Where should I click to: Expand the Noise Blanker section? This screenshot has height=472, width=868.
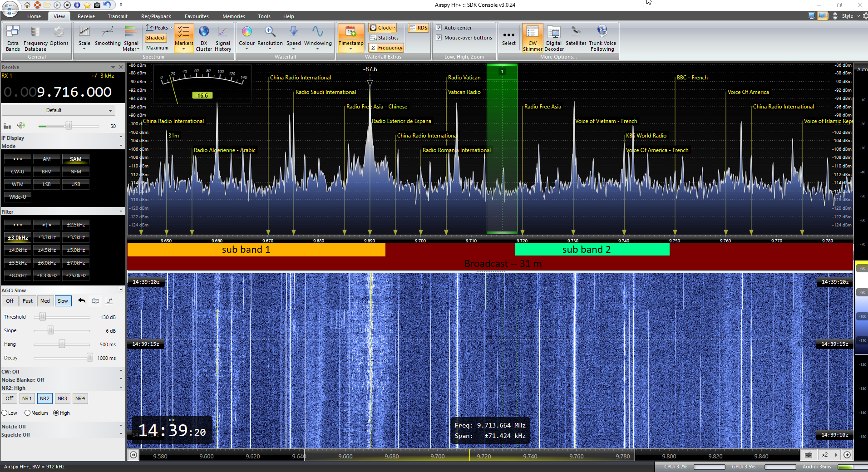121,380
